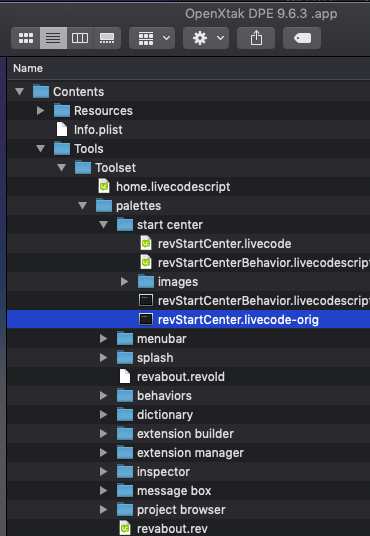The image size is (370, 536).
Task: Click the revabout.rev file icon
Action: click(x=125, y=528)
